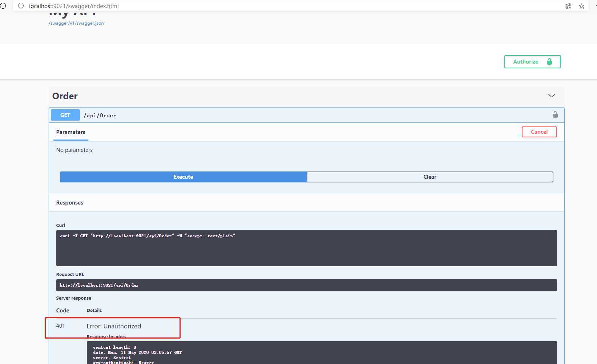Click the browser reload icon
Image resolution: width=597 pixels, height=364 pixels.
coord(3,6)
